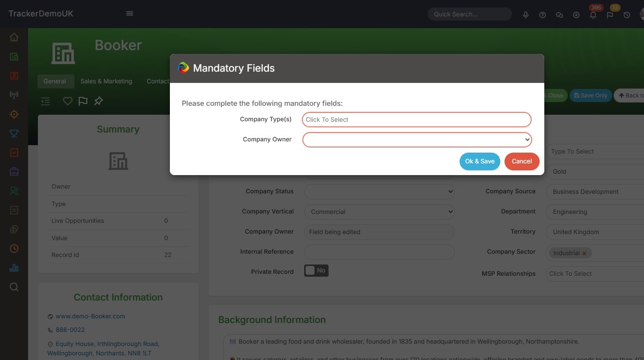Open the Company Type(s) selector in the dialog

[417, 119]
